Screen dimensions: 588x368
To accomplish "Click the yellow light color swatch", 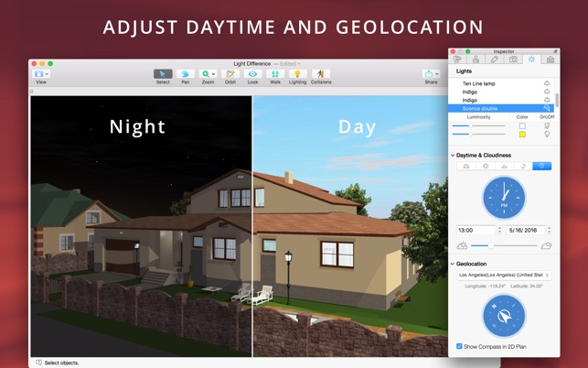I will point(522,135).
